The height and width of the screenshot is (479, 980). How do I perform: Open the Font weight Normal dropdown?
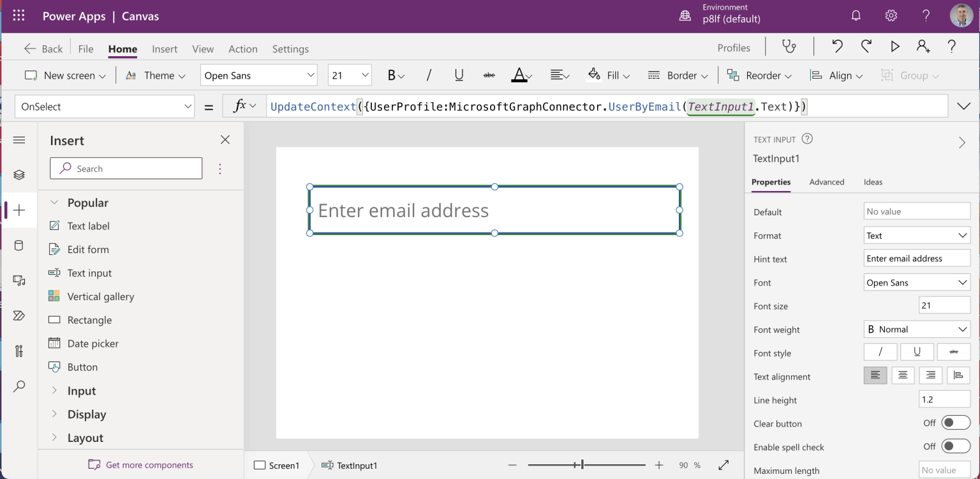tap(917, 330)
